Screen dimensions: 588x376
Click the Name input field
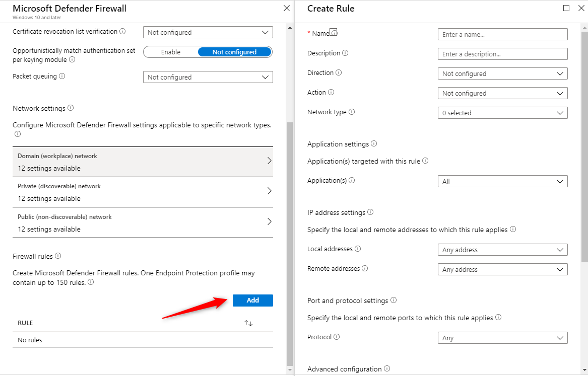pos(502,34)
